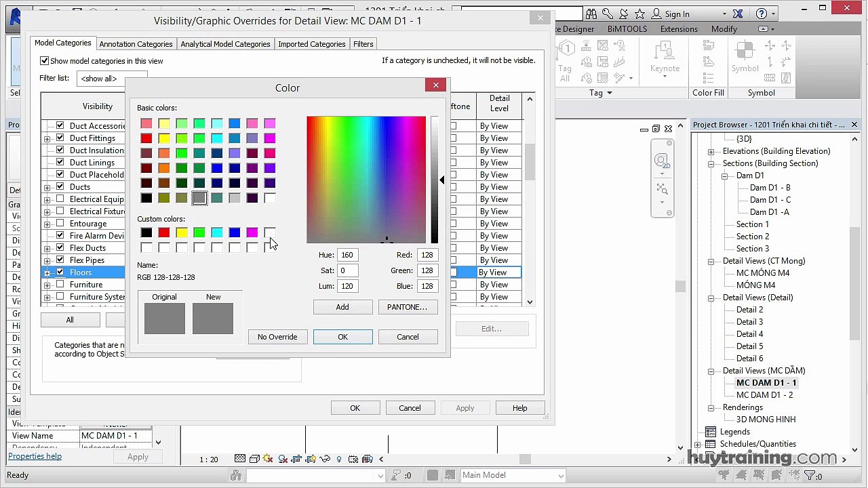This screenshot has width=868, height=488.
Task: Click the star favorites icon
Action: point(639,14)
